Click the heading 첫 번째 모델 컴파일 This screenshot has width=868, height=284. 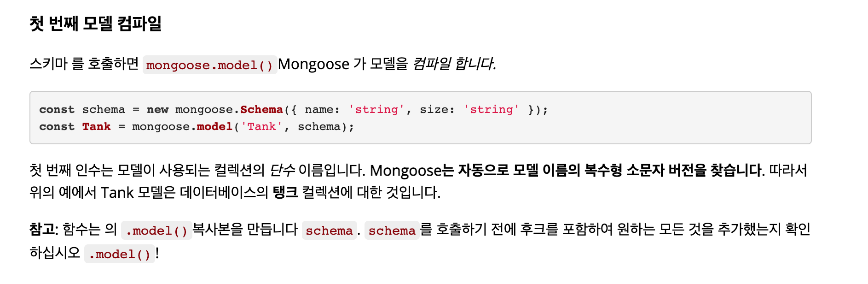click(95, 24)
